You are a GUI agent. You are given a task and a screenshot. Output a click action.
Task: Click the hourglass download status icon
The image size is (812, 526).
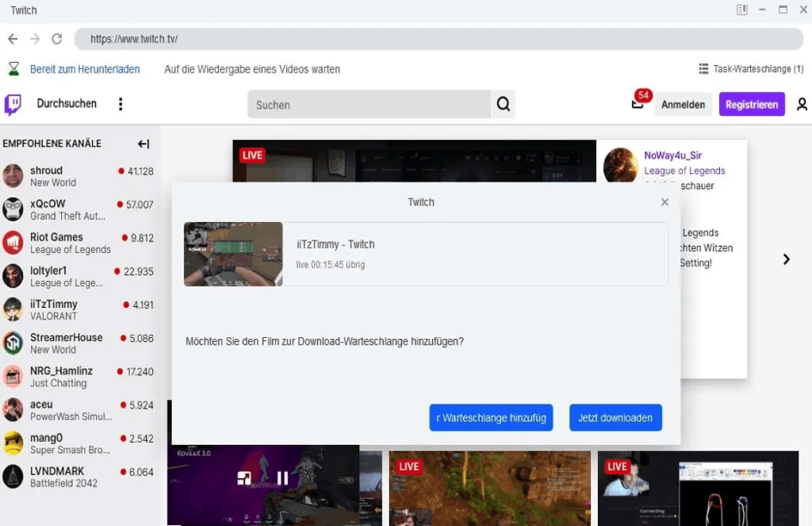click(13, 69)
